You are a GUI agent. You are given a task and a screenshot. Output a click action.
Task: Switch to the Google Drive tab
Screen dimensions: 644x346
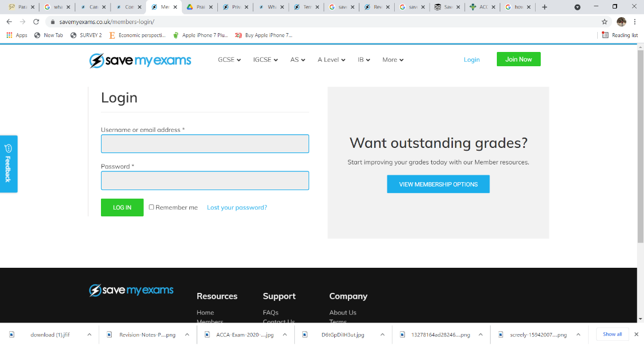199,7
